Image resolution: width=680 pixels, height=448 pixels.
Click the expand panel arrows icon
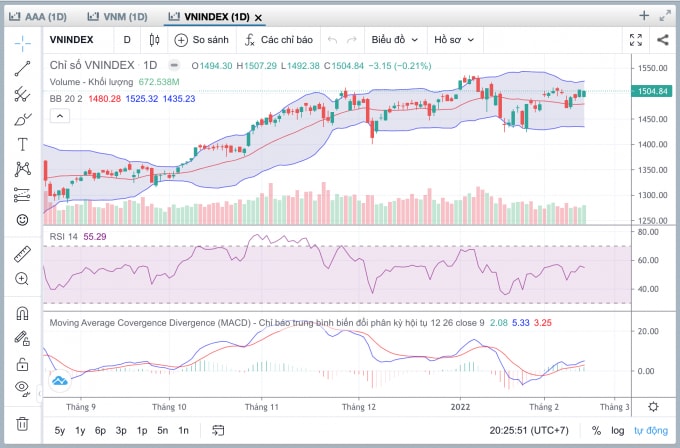(665, 16)
